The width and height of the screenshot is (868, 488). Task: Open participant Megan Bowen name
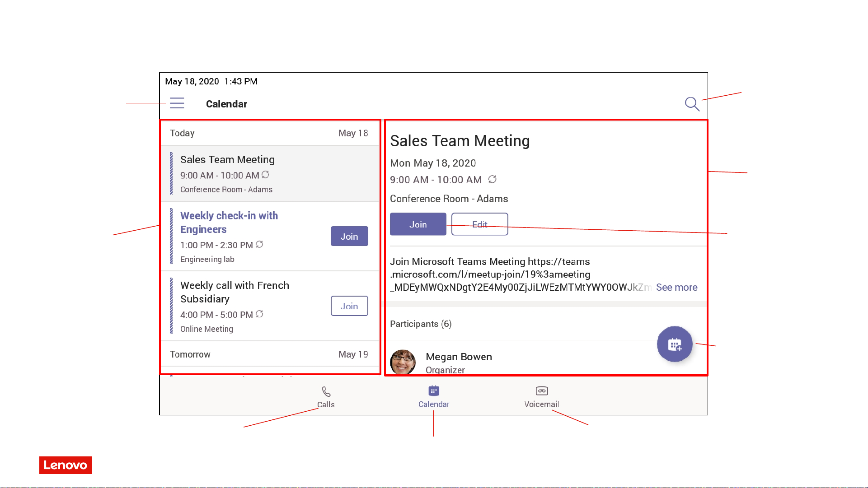(459, 357)
